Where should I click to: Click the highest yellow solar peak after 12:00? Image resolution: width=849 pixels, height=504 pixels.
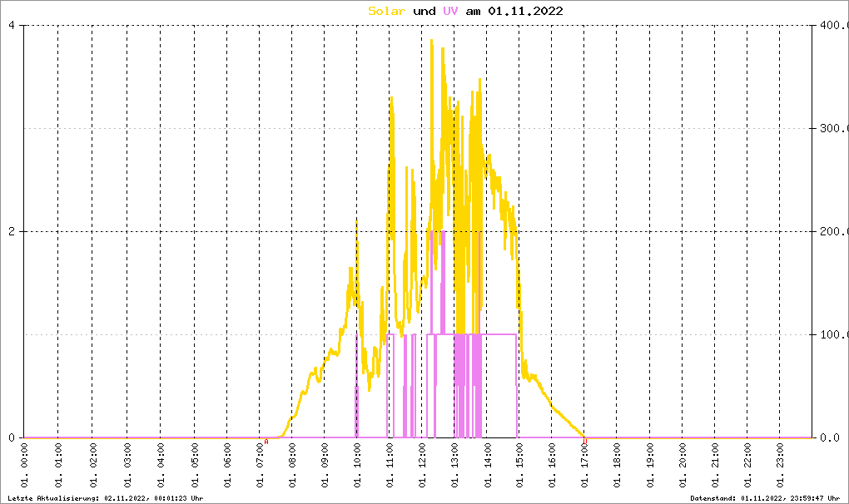431,41
